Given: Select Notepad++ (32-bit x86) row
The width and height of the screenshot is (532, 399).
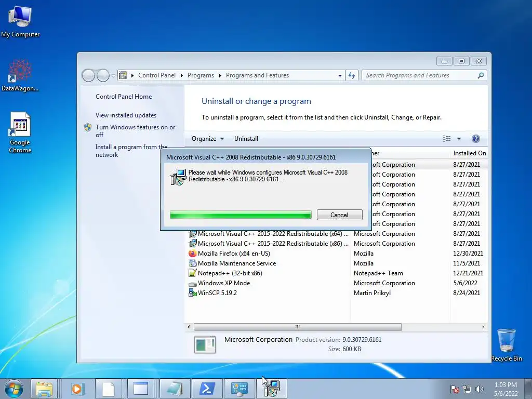Looking at the screenshot, I should tap(336, 273).
